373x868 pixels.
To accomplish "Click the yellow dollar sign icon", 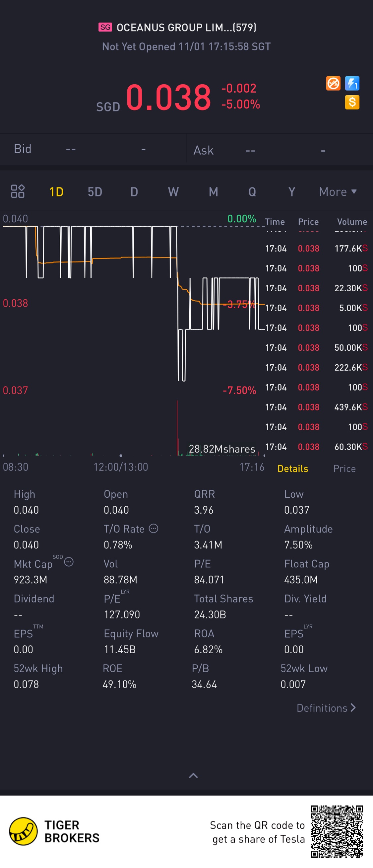I will click(x=352, y=102).
